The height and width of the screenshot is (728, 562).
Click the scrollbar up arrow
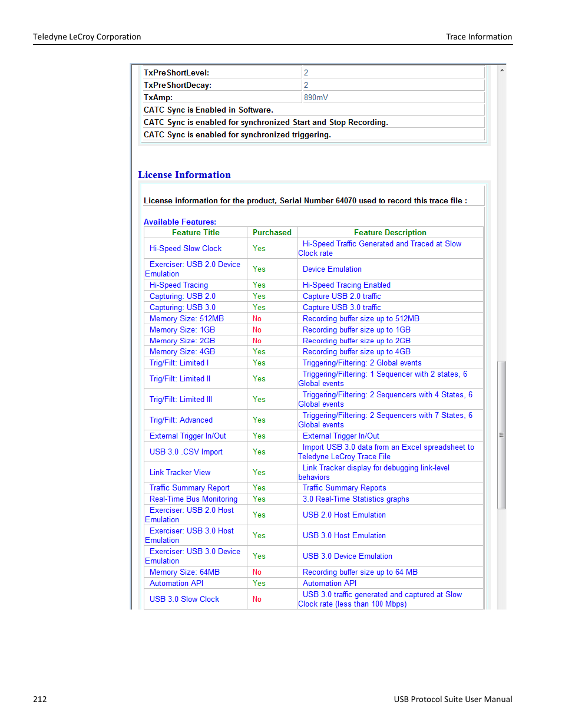(501, 70)
